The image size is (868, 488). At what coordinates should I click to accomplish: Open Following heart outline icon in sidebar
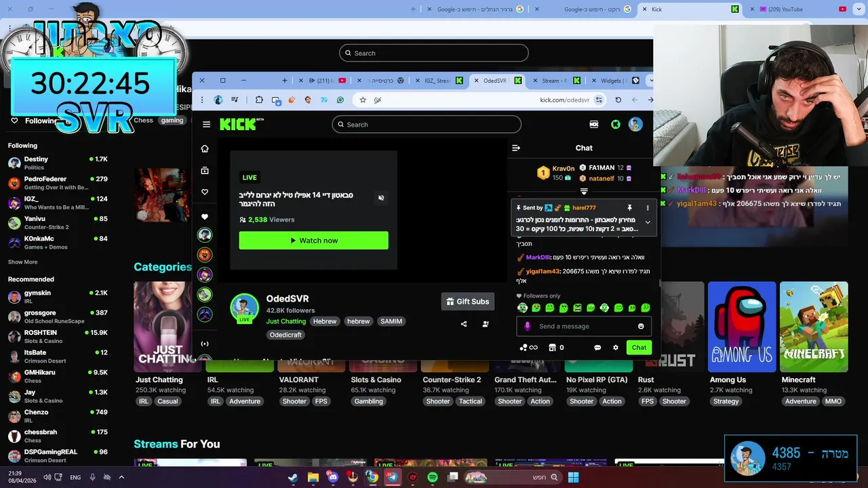tap(205, 192)
